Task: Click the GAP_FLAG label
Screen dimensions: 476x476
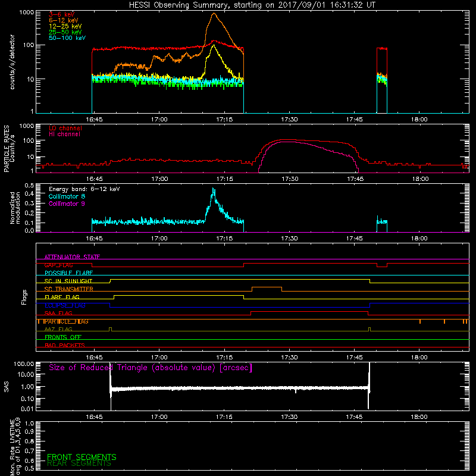Action: pos(58,265)
